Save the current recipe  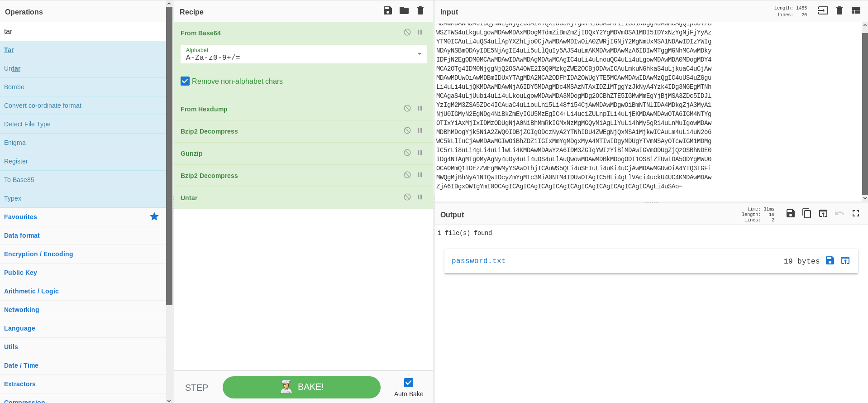388,10
